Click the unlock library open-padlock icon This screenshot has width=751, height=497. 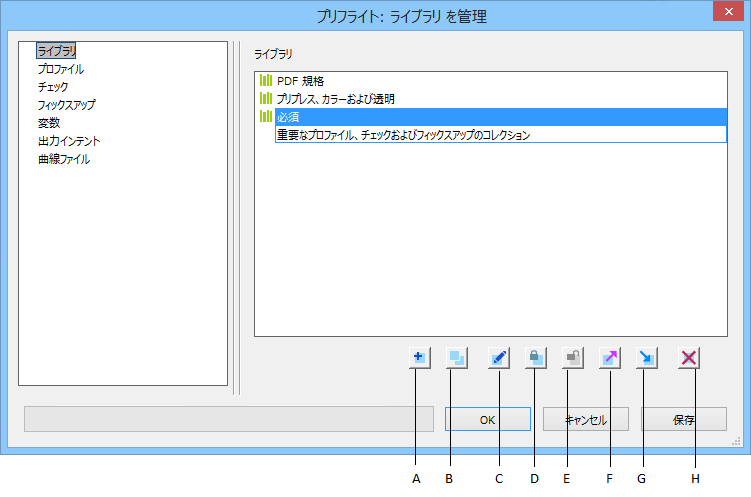(x=572, y=358)
